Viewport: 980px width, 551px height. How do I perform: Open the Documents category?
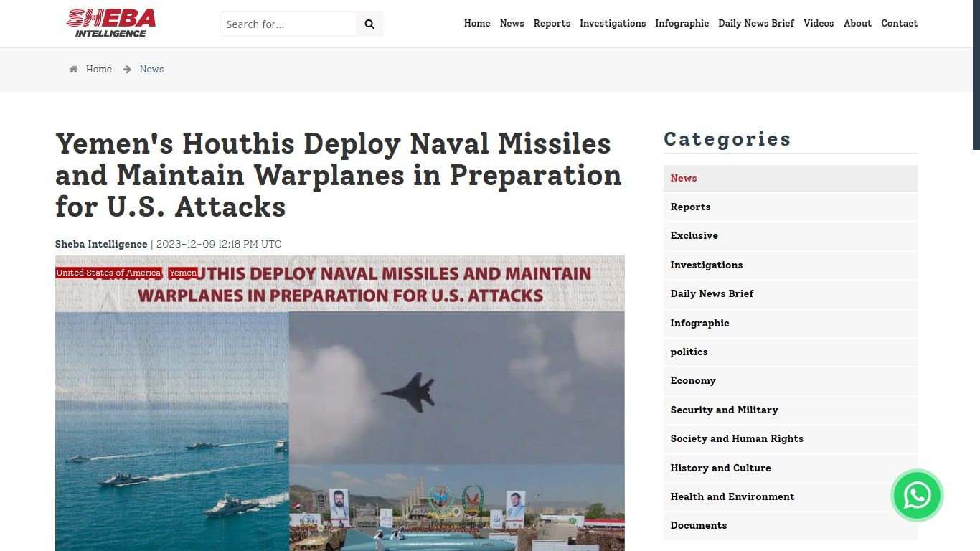(x=698, y=526)
